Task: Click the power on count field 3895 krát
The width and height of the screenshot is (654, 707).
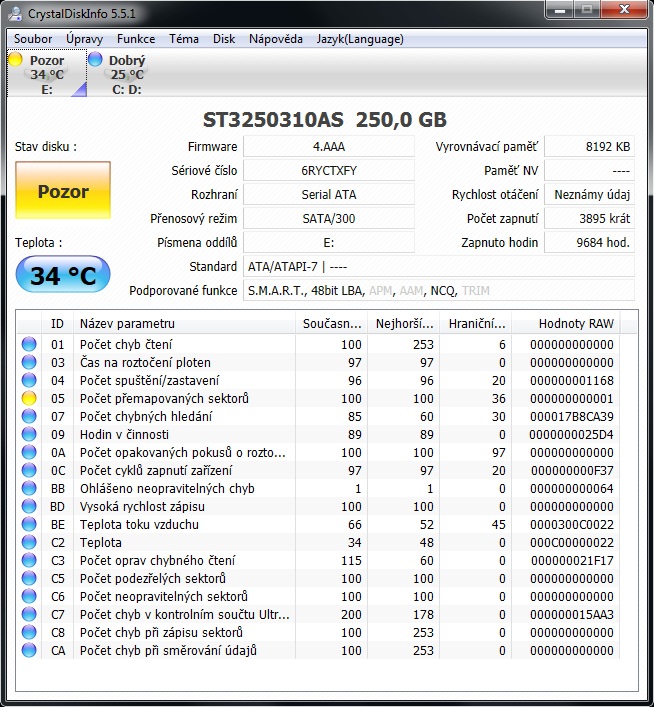Action: click(x=590, y=218)
